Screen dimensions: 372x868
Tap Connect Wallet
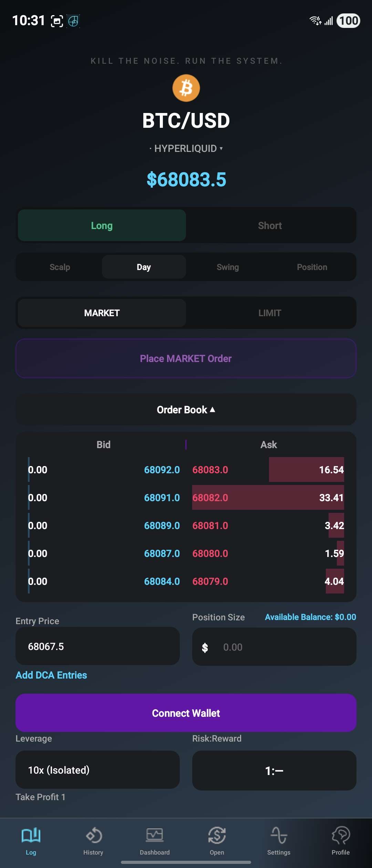(186, 713)
